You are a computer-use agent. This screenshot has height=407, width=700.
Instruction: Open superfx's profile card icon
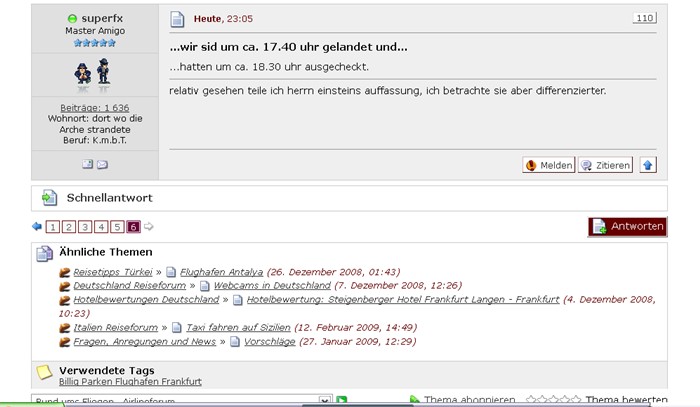click(87, 164)
